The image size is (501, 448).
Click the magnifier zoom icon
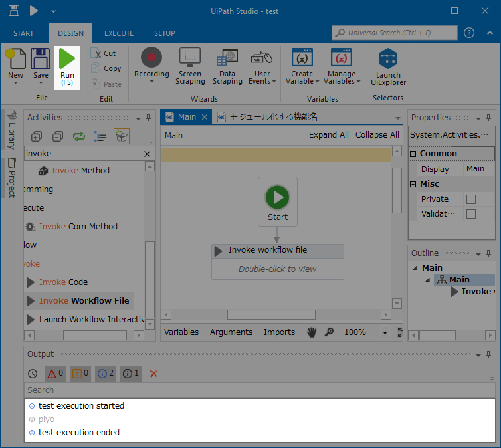(329, 332)
